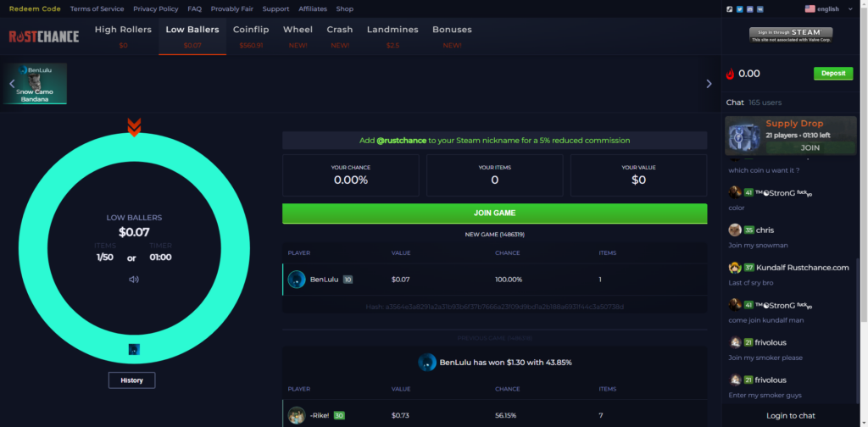Open the Affiliates link
The image size is (868, 427).
(313, 8)
